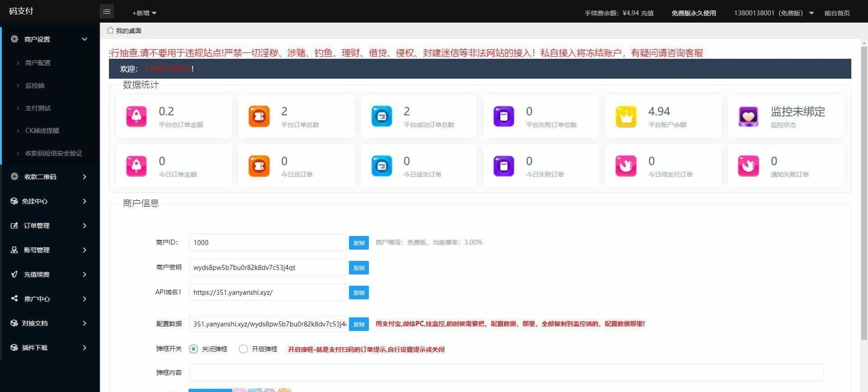
Task: Click the 手续费余额 ¥4.94 充值 link
Action: coord(619,13)
